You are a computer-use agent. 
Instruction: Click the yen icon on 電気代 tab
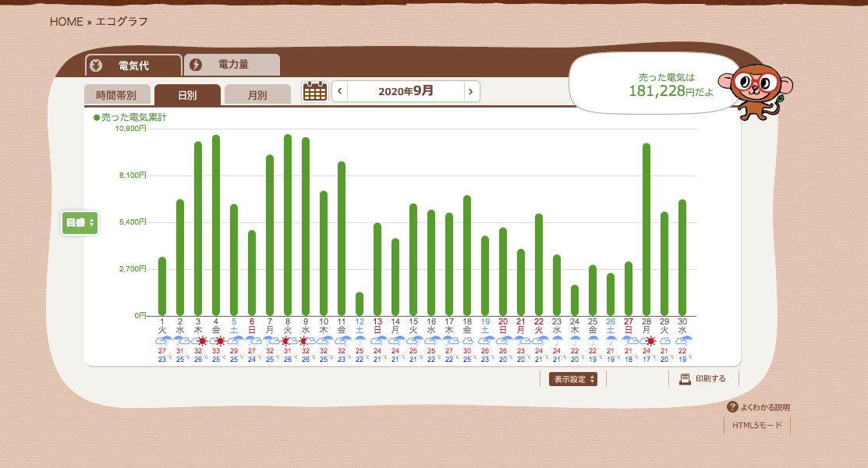[x=97, y=66]
